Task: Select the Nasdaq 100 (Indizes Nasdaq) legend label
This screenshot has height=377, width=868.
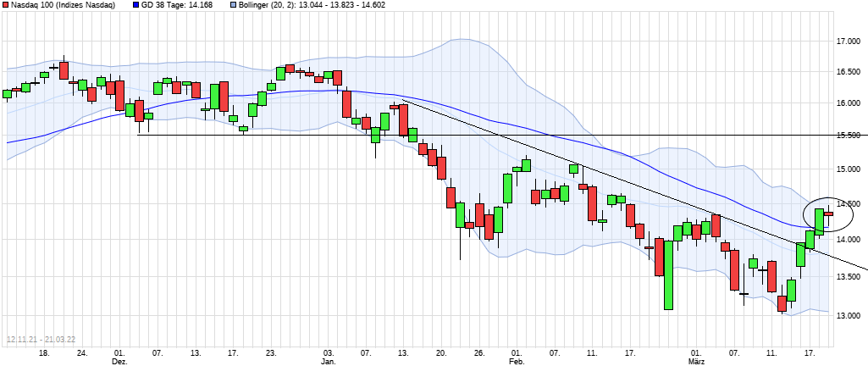Action: (63, 4)
